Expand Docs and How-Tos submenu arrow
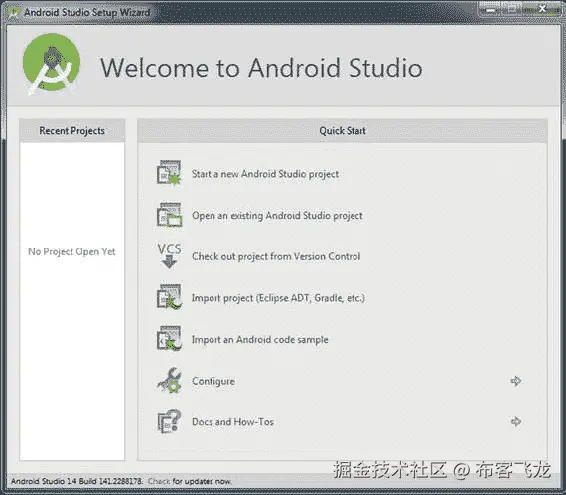The image size is (566, 495). (516, 421)
